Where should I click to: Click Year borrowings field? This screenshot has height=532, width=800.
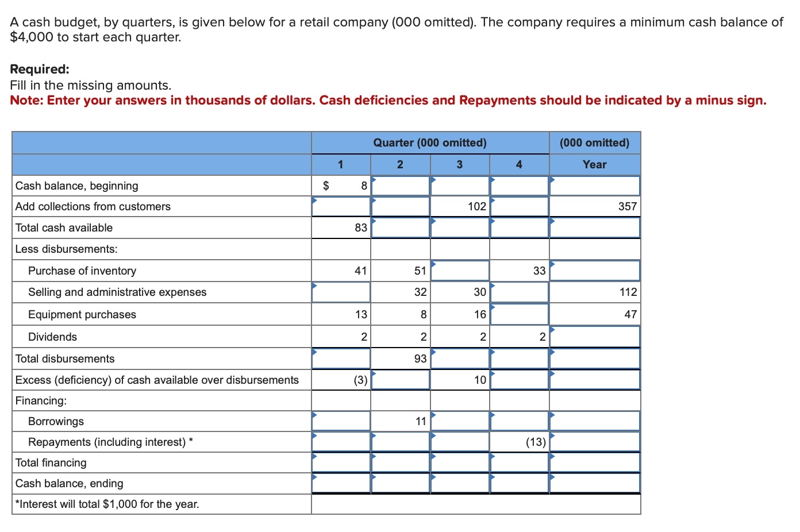coord(595,421)
